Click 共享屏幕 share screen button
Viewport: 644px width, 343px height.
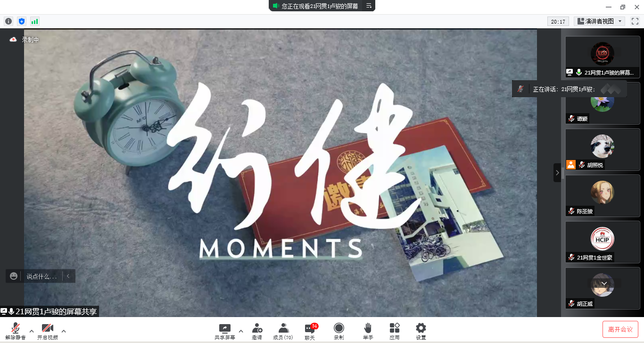pyautogui.click(x=225, y=331)
